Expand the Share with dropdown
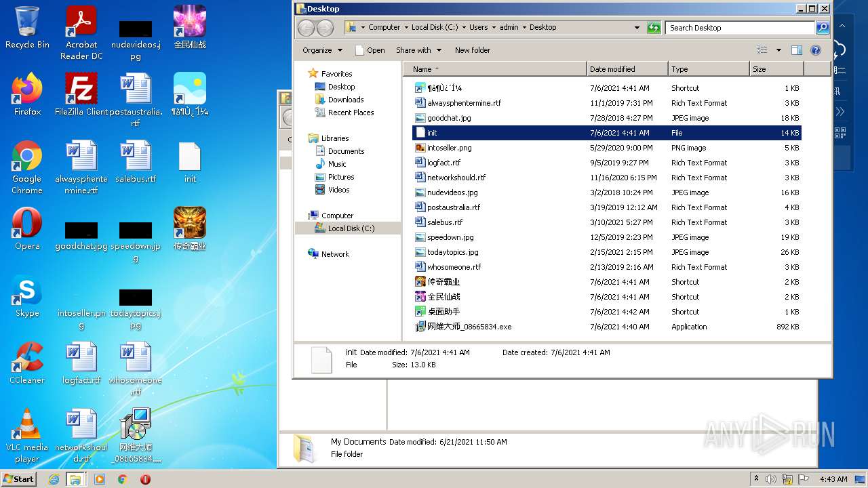This screenshot has width=868, height=488. (418, 50)
